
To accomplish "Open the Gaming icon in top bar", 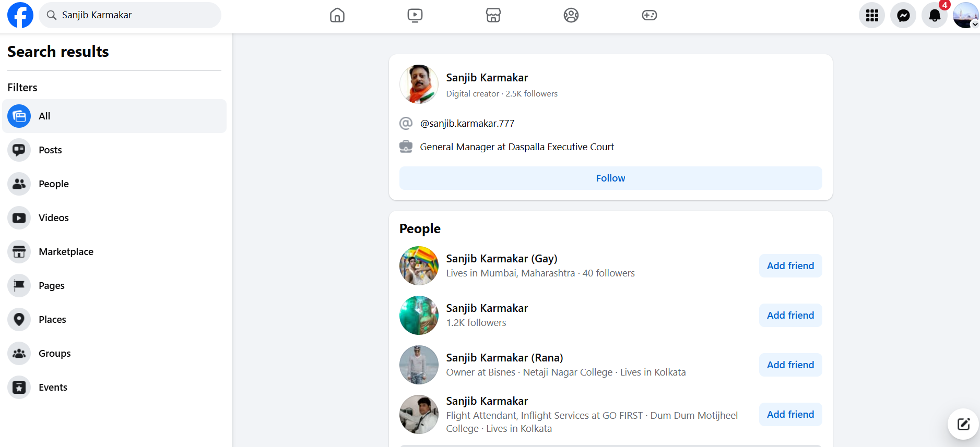I will click(649, 15).
